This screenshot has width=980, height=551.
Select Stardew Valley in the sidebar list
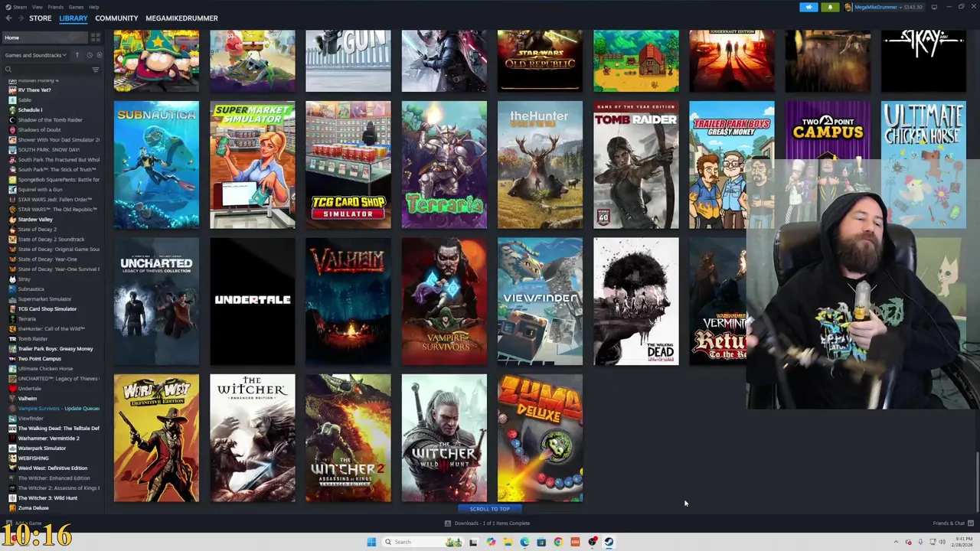point(35,220)
